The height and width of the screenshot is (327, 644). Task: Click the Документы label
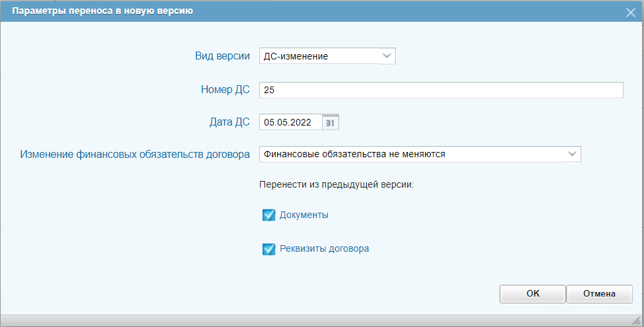click(304, 215)
